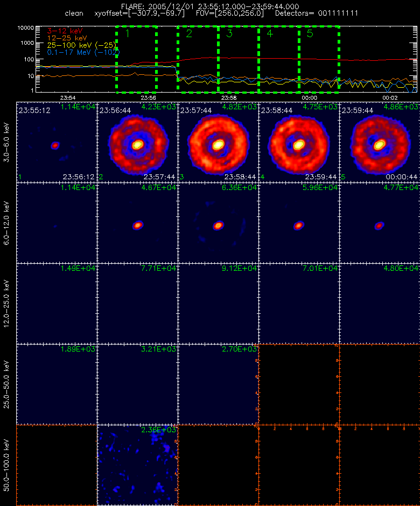Select the red '3-12 keV' legend entry
The image size is (420, 506).
click(65, 31)
